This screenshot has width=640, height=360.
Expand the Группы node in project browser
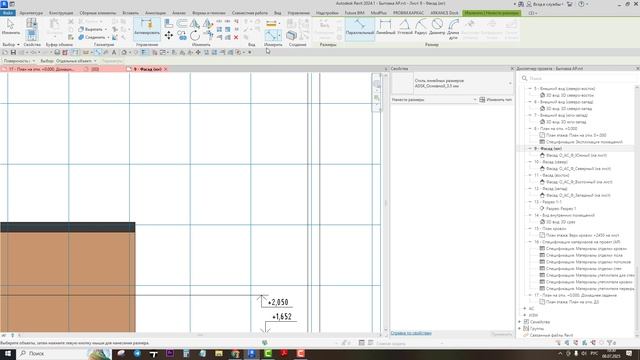pos(520,328)
